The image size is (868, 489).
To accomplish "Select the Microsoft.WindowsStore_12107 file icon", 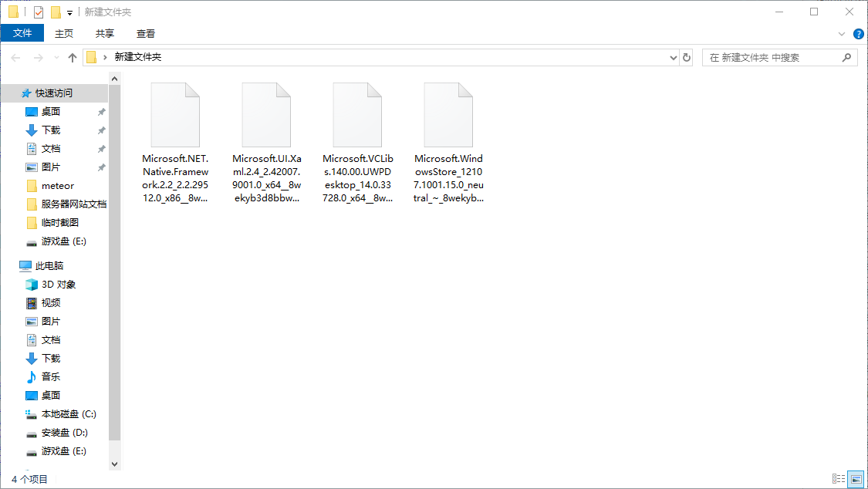I will tap(448, 115).
